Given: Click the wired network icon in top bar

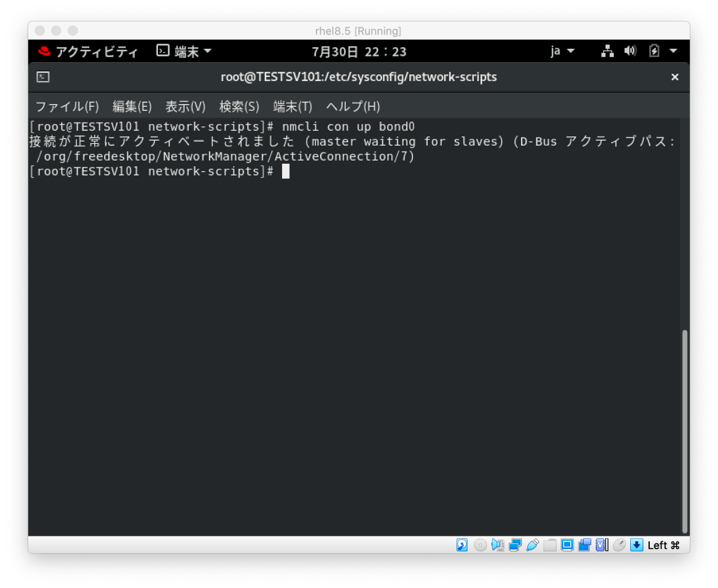Looking at the screenshot, I should pyautogui.click(x=608, y=51).
